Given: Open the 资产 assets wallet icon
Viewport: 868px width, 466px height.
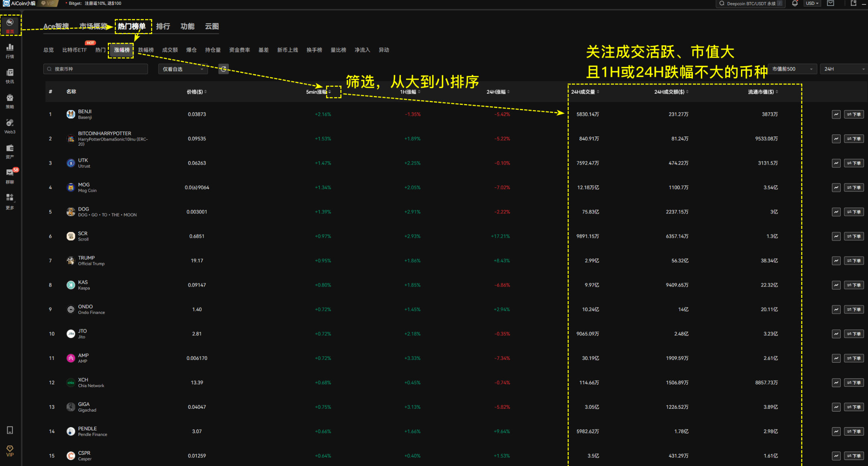Looking at the screenshot, I should pyautogui.click(x=10, y=151).
